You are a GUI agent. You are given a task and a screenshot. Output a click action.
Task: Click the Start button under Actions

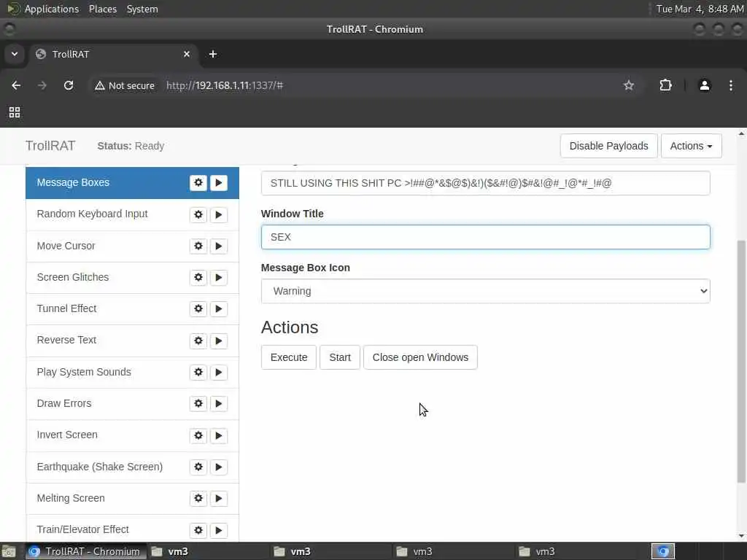pyautogui.click(x=340, y=357)
